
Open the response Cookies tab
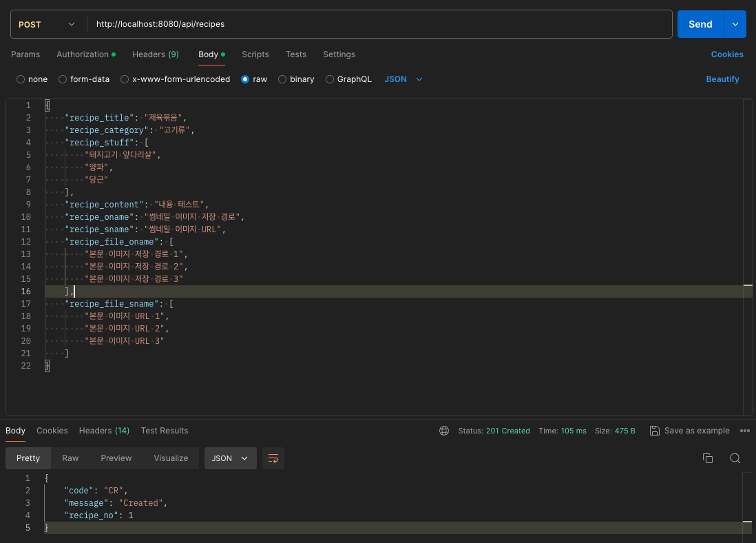click(52, 431)
